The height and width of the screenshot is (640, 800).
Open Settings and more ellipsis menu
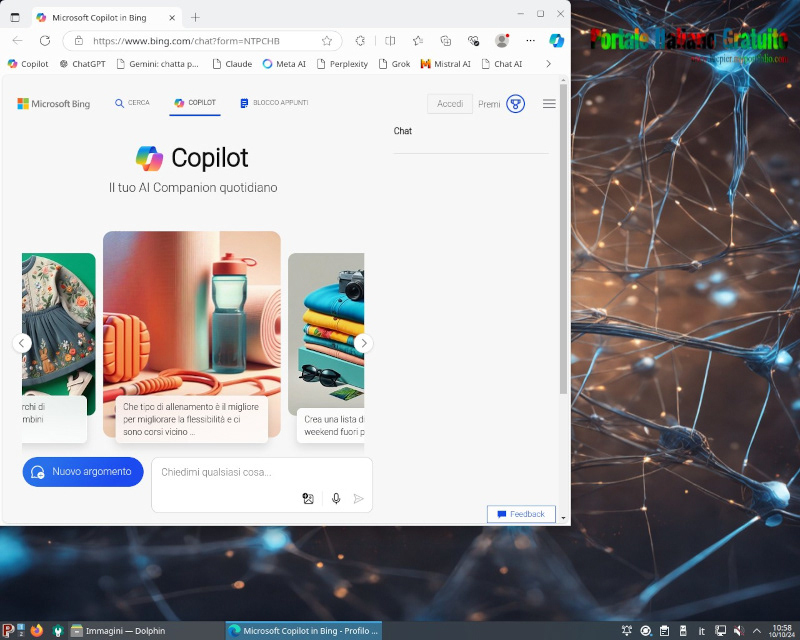531,41
